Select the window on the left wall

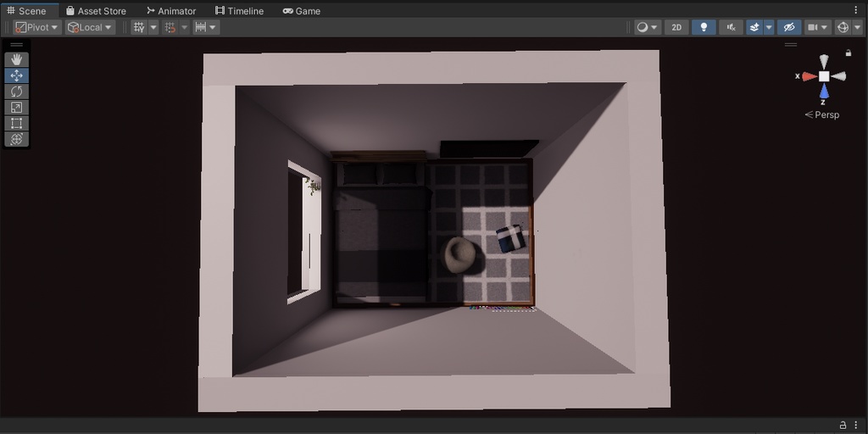click(x=304, y=232)
